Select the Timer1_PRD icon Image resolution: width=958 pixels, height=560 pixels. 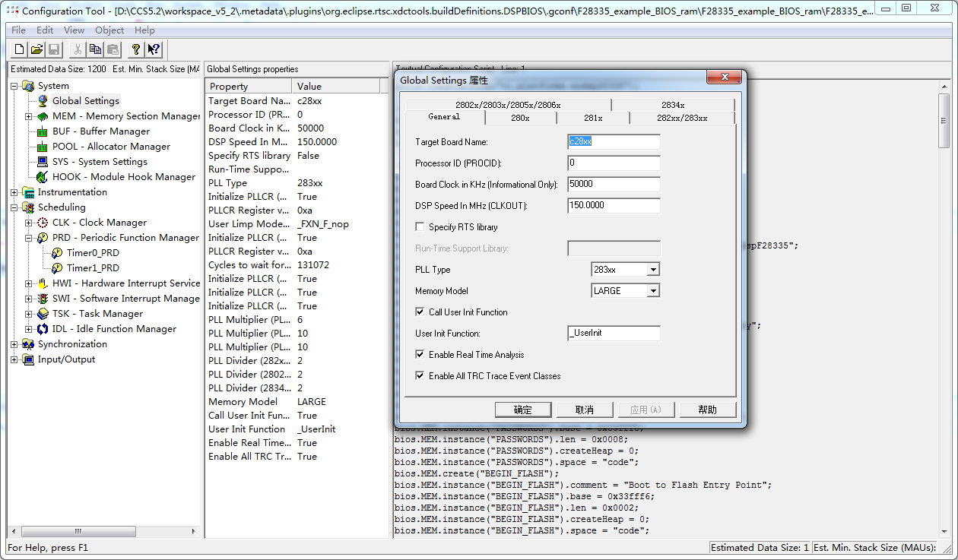point(57,268)
